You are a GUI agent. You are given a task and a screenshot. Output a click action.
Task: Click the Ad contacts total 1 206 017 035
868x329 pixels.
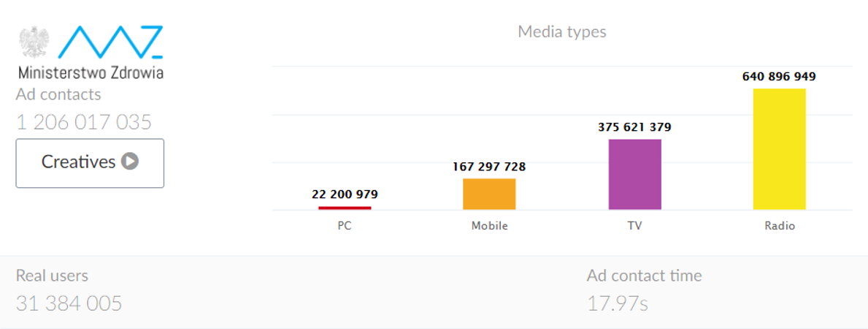tap(84, 122)
